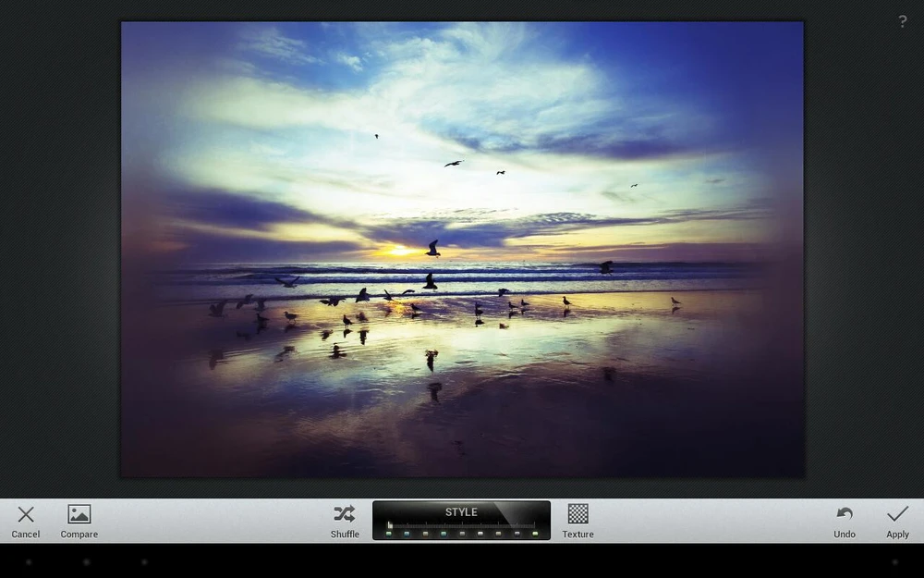Pick the third tan style swatch

tap(425, 534)
